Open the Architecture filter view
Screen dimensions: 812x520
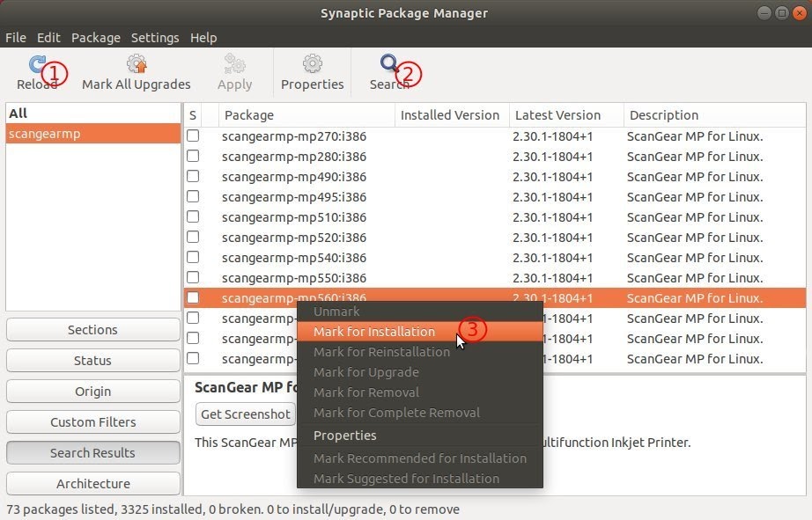point(92,483)
